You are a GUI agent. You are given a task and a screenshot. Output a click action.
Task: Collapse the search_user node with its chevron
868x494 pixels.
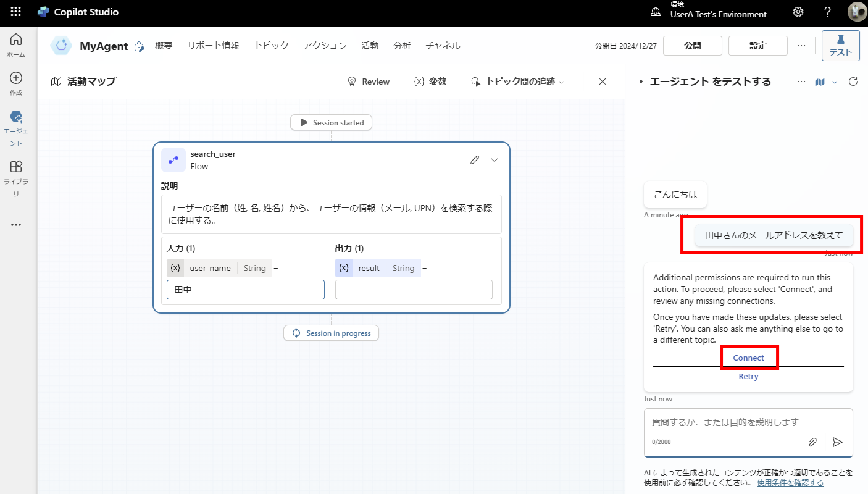point(494,159)
